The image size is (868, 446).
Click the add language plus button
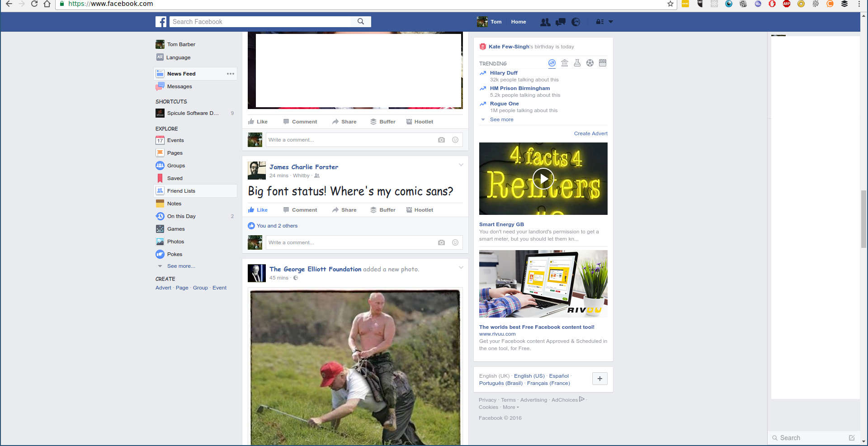pyautogui.click(x=600, y=379)
